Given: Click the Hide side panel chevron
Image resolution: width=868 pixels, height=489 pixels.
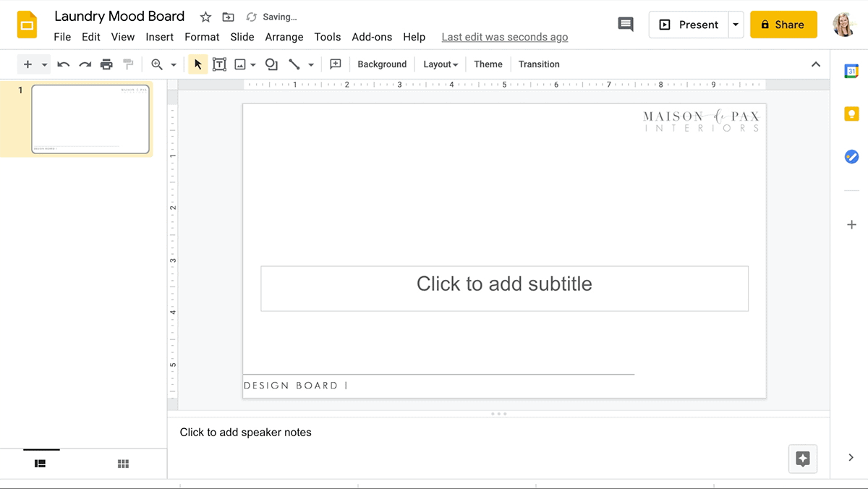Looking at the screenshot, I should [851, 457].
